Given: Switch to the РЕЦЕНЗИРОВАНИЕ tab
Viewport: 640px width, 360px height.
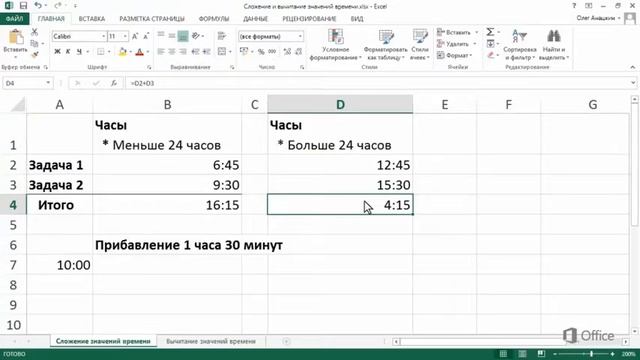Looking at the screenshot, I should pyautogui.click(x=309, y=19).
